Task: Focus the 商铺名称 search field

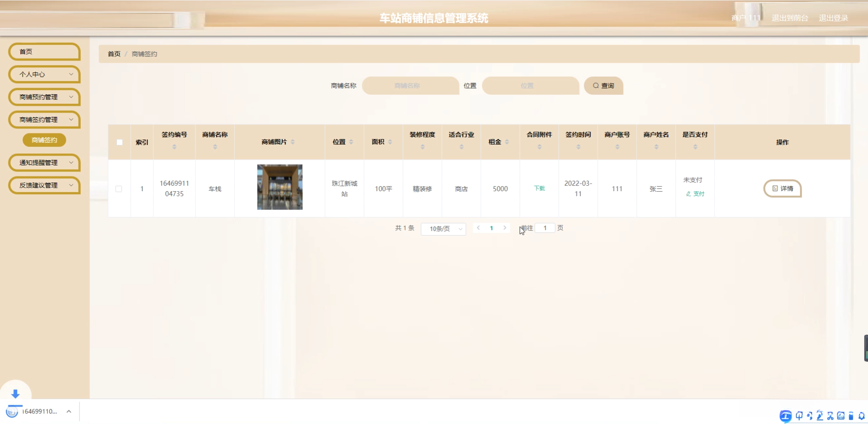Action: click(410, 85)
